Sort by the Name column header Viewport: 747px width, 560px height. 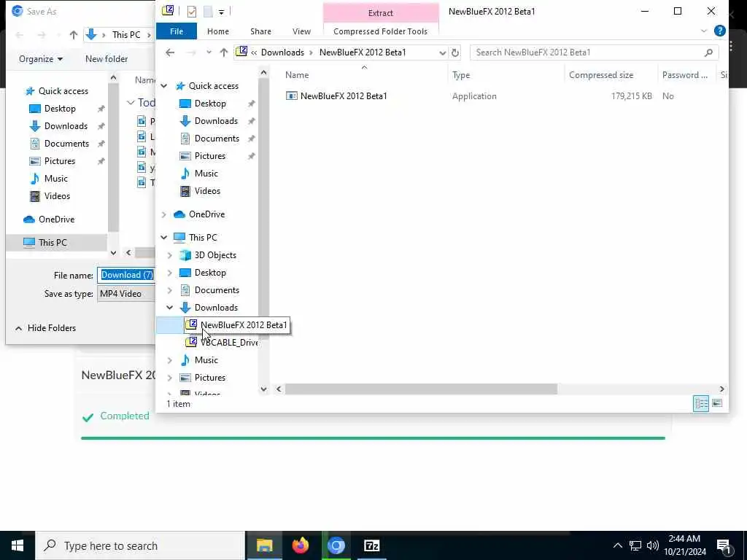pos(297,75)
